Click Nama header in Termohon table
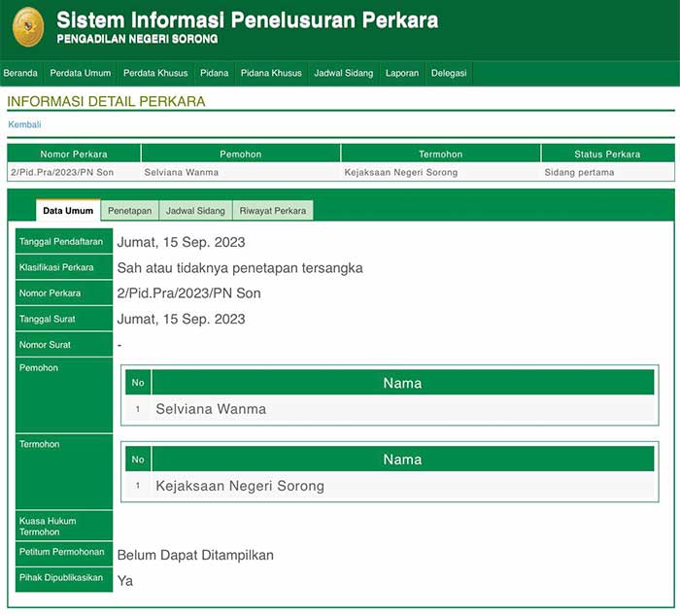The height and width of the screenshot is (616, 680). (x=402, y=459)
